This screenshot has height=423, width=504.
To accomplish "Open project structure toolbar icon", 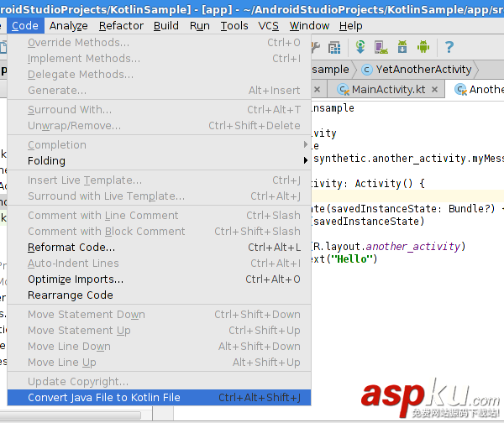I will 334,48.
